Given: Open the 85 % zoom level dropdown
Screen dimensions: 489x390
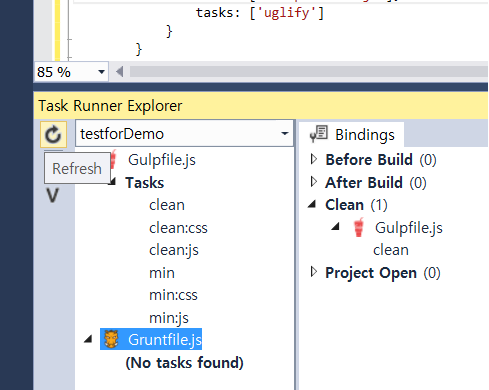Looking at the screenshot, I should [x=101, y=72].
